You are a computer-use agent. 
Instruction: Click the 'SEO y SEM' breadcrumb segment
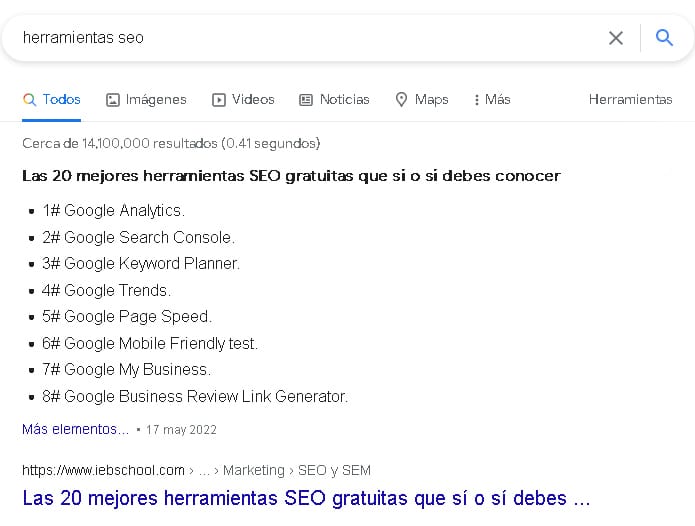pyautogui.click(x=334, y=470)
